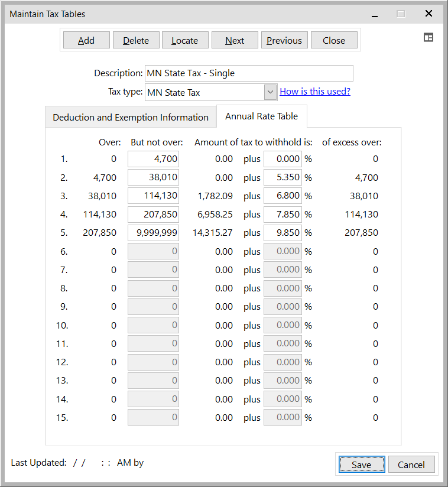Select the Annual Rate Table tab

(261, 116)
